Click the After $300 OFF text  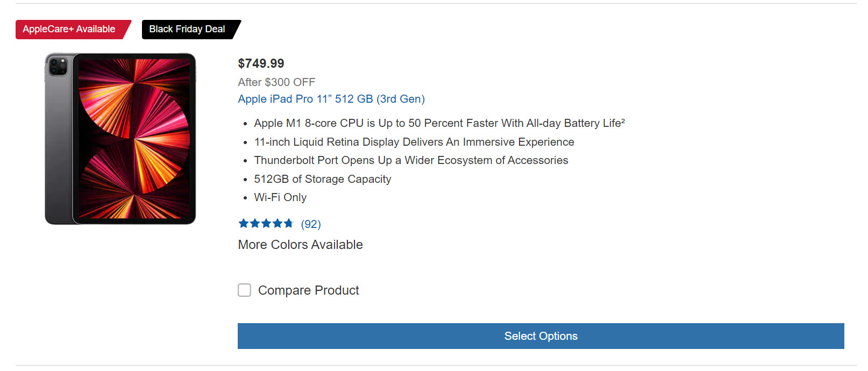[x=276, y=82]
